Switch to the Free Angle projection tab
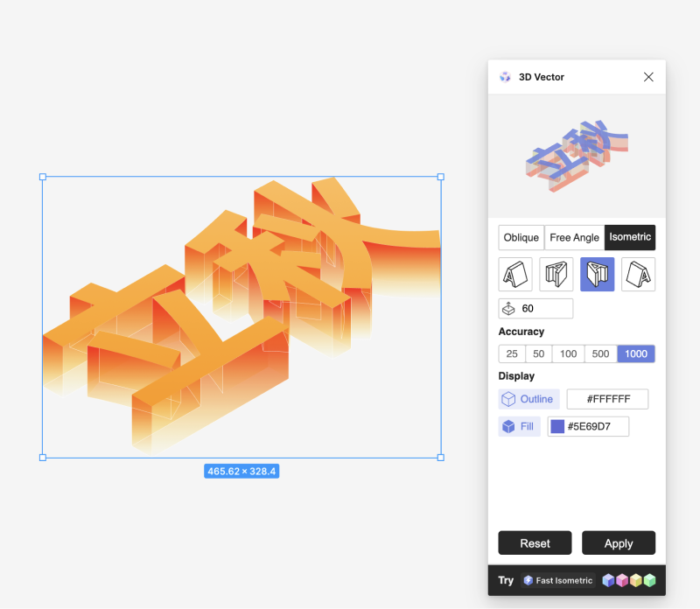Screen dimensions: 700x609 coord(572,237)
